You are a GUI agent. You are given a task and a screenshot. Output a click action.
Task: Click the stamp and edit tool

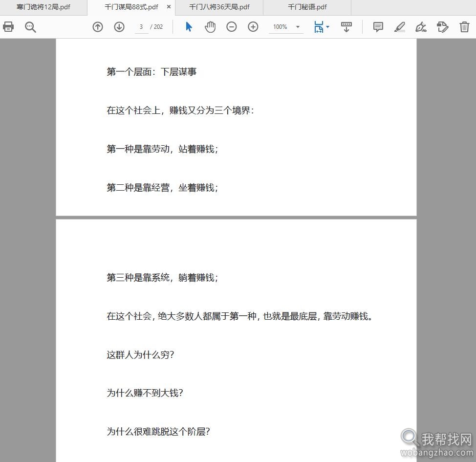(442, 27)
